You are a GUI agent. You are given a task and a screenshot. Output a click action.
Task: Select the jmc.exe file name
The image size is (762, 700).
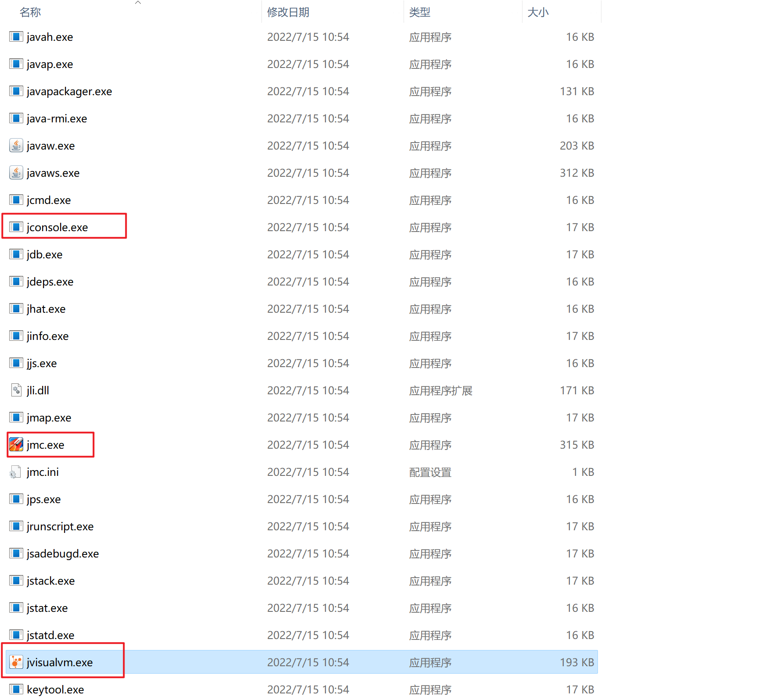point(46,445)
